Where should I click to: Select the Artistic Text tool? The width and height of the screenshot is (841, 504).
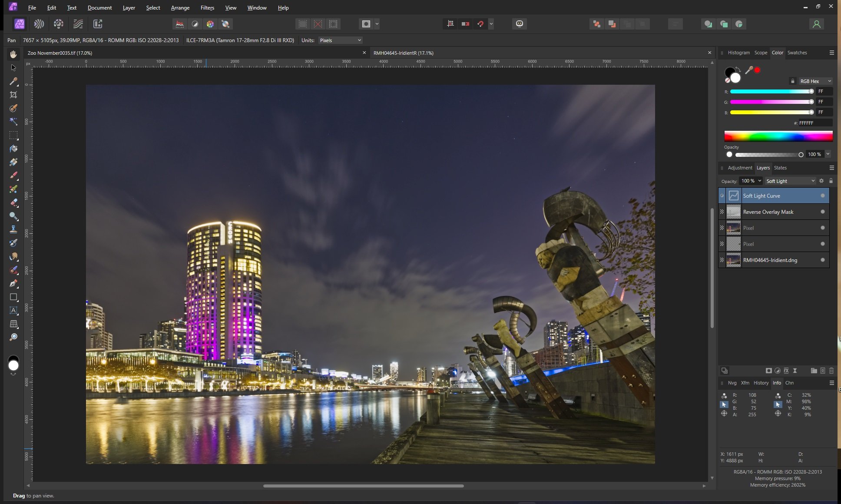[13, 310]
